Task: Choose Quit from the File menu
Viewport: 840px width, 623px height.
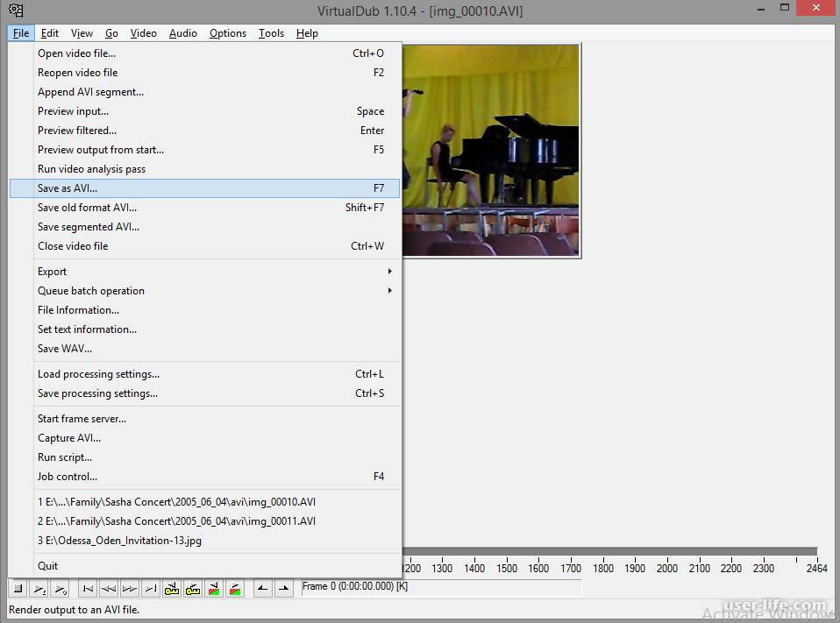Action: tap(204, 566)
